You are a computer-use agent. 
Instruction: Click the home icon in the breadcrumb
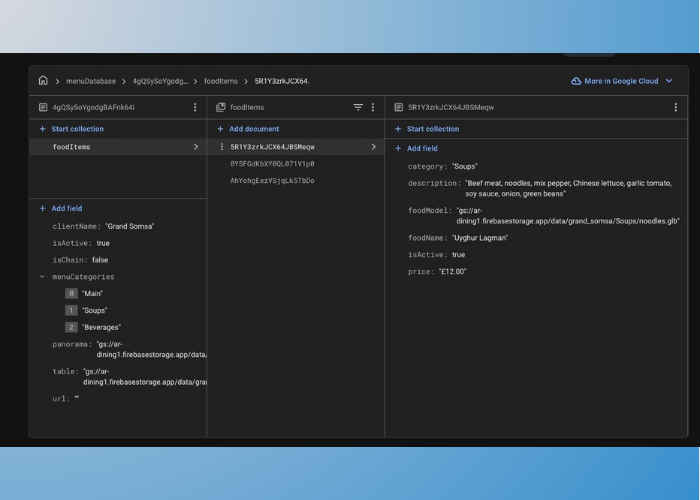43,81
